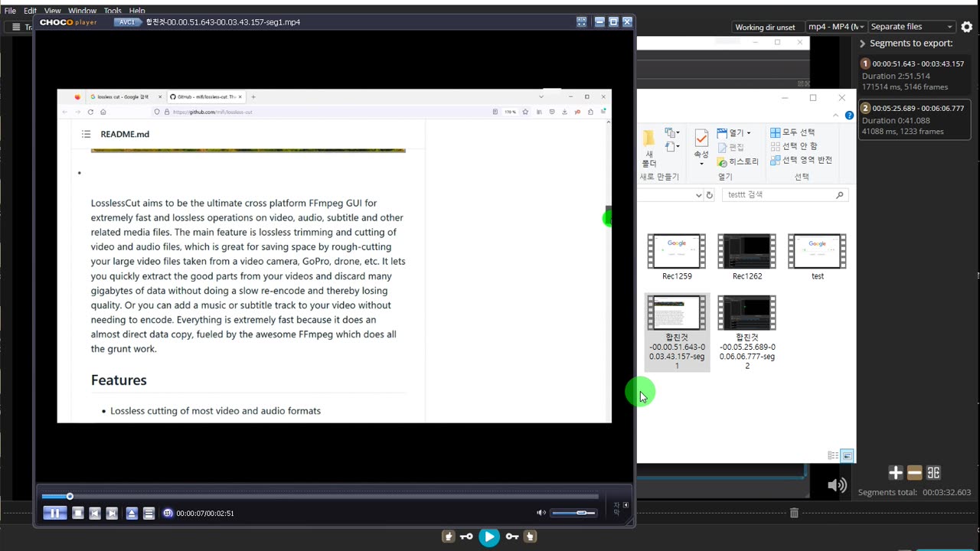Click 선택 영역 반전 (Invert selection) in Explorer
Screen dimensions: 980x551
point(801,160)
